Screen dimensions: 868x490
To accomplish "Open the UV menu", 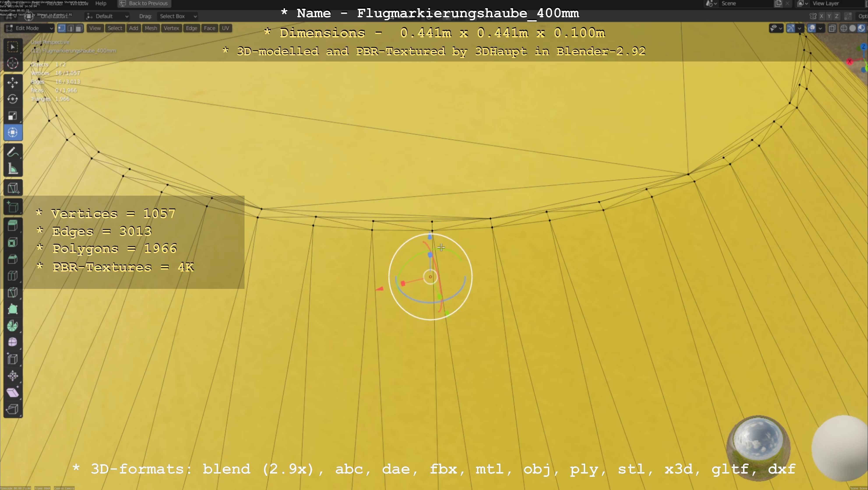I will (x=225, y=28).
